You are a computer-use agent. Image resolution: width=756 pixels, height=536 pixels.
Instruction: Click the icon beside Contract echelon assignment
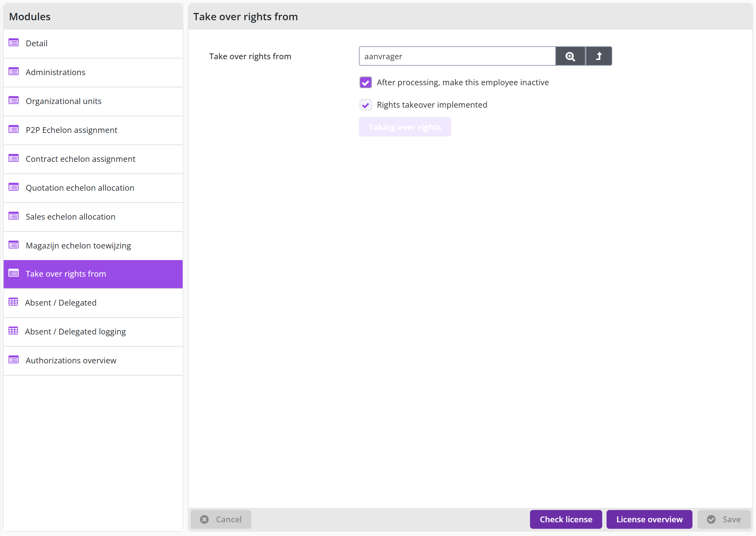point(14,159)
